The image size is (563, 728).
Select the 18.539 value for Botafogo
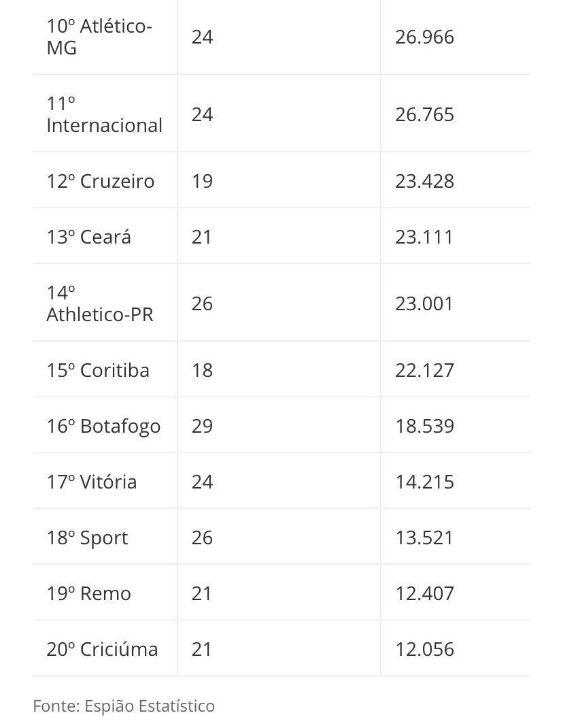point(424,426)
